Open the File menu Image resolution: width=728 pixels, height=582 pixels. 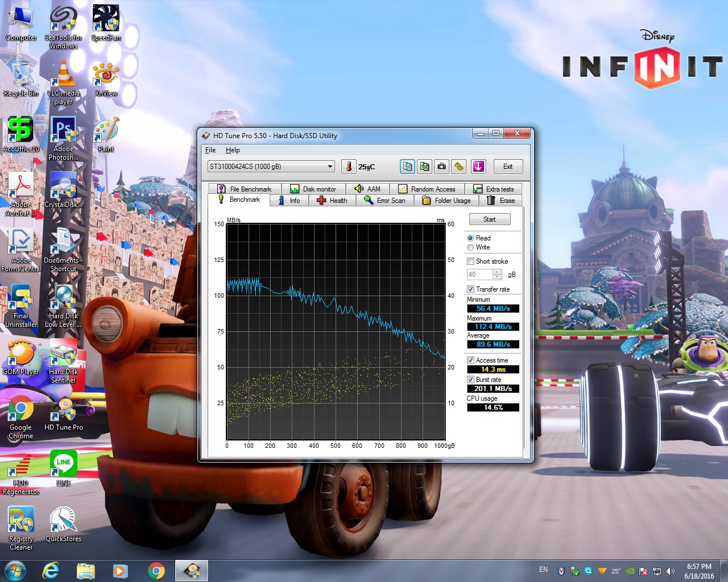click(x=210, y=150)
